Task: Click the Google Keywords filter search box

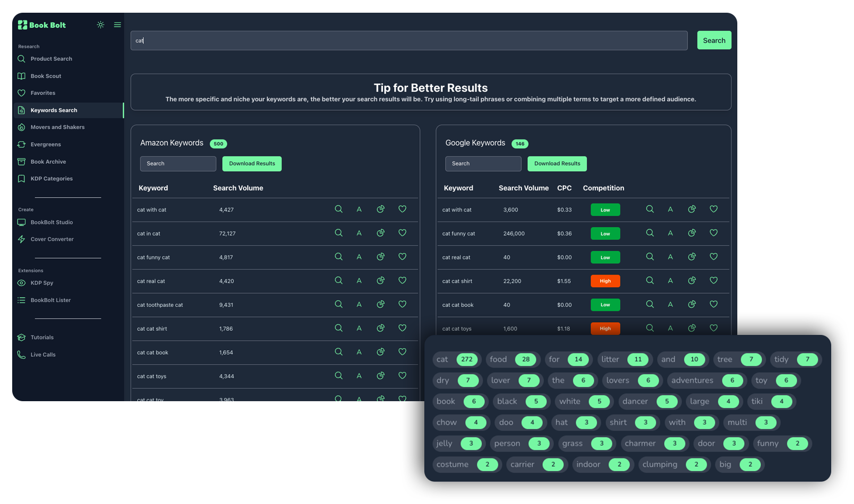Action: [x=483, y=164]
